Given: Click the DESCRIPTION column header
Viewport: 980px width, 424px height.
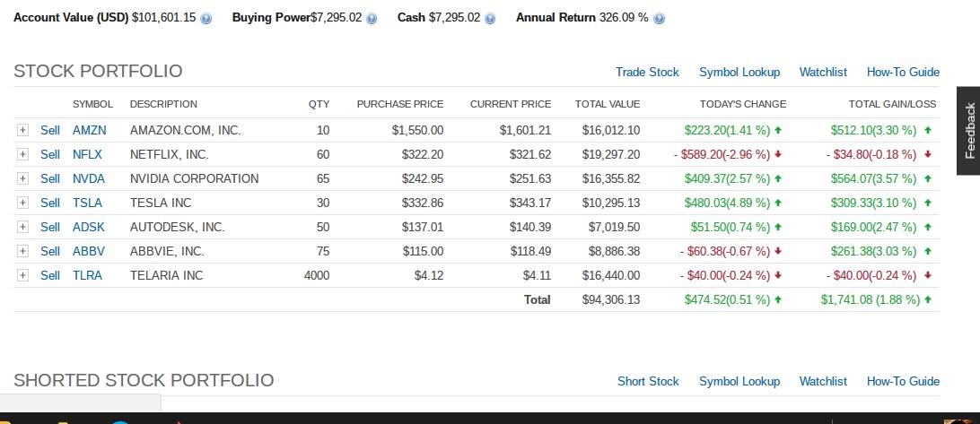Looking at the screenshot, I should click(163, 104).
